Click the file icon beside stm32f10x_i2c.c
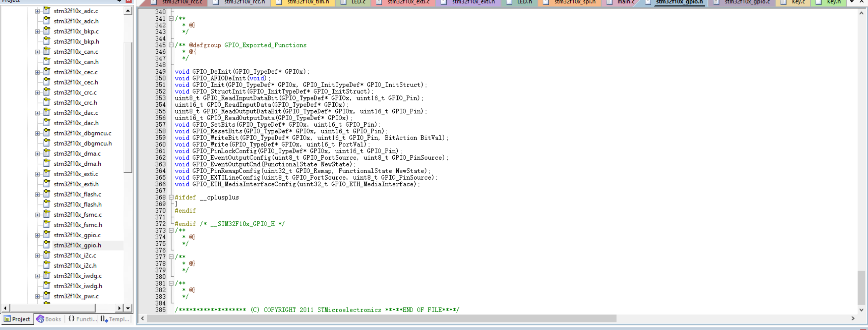Image resolution: width=868 pixels, height=330 pixels. (x=47, y=255)
